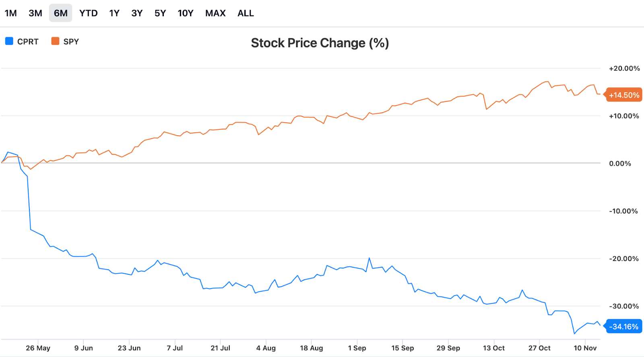Toggle the SPY series label
The width and height of the screenshot is (644, 357).
click(x=71, y=41)
